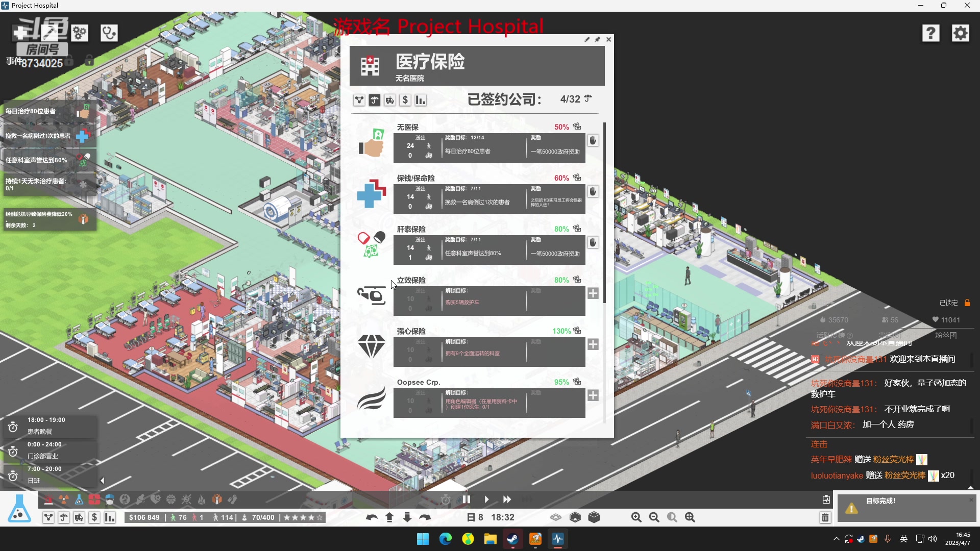
Task: Set game to fast forward speed
Action: pyautogui.click(x=507, y=499)
